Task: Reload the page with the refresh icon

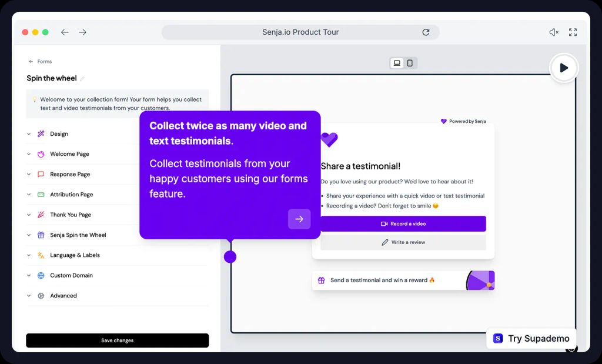Action: click(426, 32)
